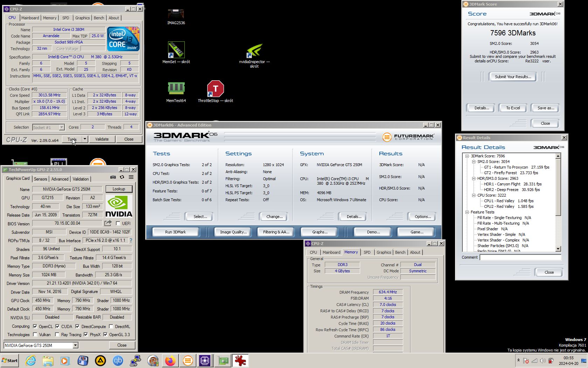Click the BIOS Version share/export icon

coord(108,223)
